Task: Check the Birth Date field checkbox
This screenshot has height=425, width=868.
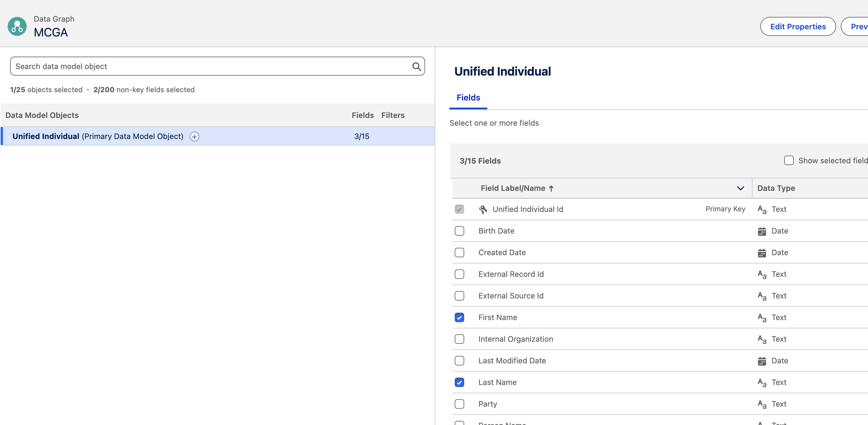Action: (459, 231)
